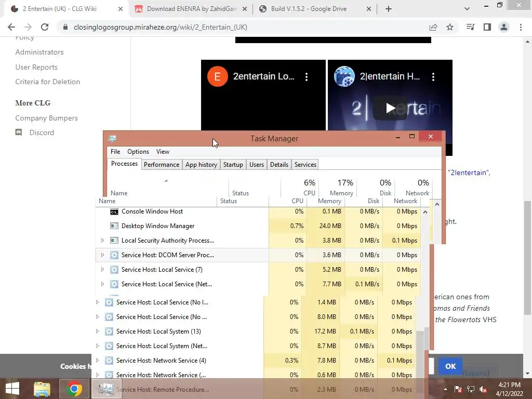Expand Service Host: DCOM Server Proc row
The height and width of the screenshot is (399, 532).
click(102, 255)
